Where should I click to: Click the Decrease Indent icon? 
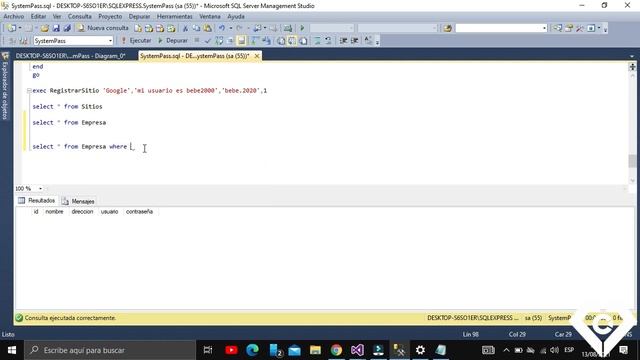343,41
